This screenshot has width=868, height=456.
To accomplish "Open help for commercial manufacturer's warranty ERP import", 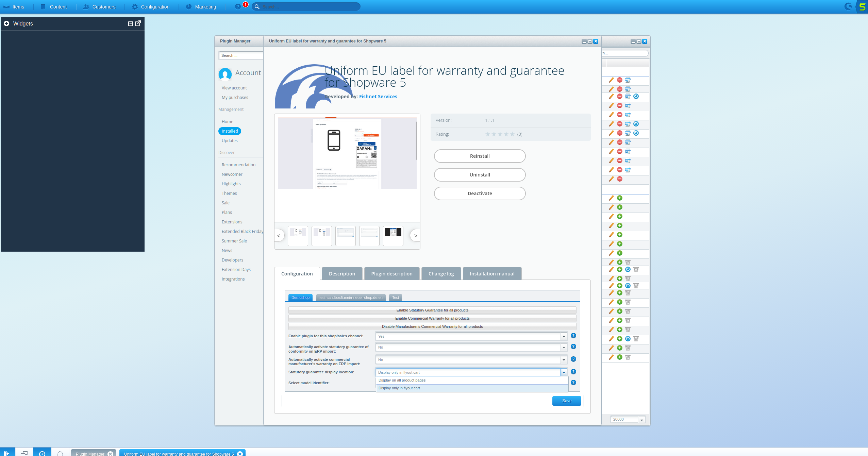I will tap(573, 359).
